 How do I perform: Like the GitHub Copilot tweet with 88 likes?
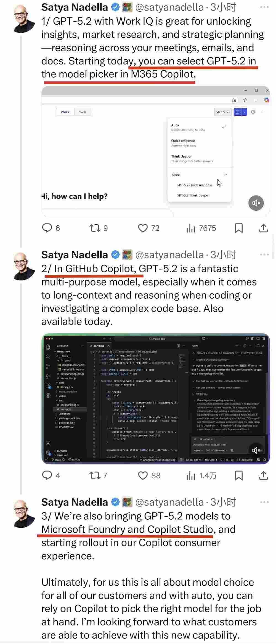[x=143, y=475]
